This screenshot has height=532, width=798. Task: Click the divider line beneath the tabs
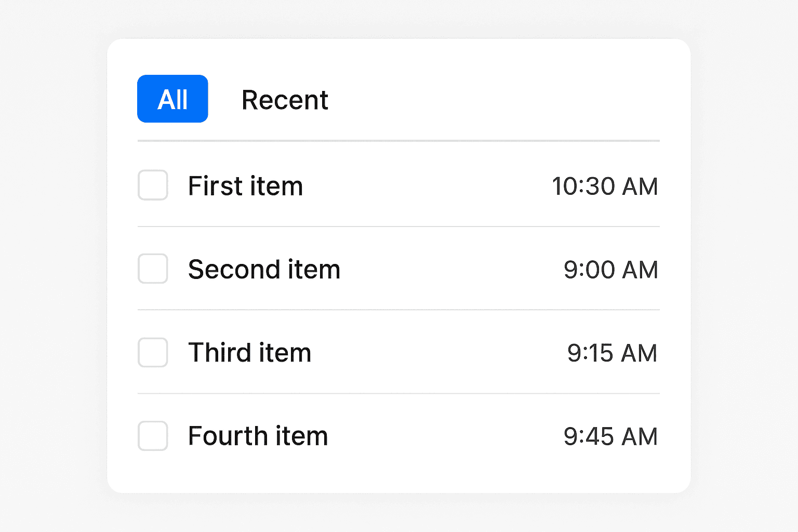pyautogui.click(x=398, y=141)
